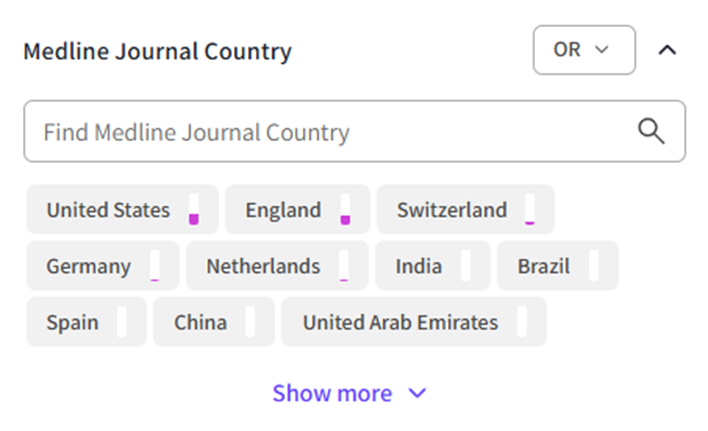Expand list with Show more chevron
Viewport: 708px width, 431px height.
coord(417,393)
